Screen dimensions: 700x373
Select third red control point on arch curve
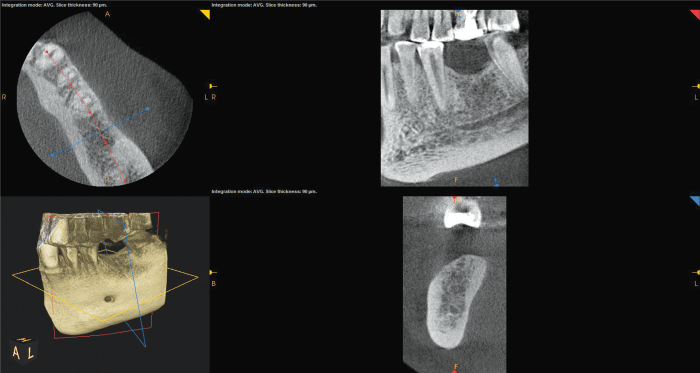90,112
